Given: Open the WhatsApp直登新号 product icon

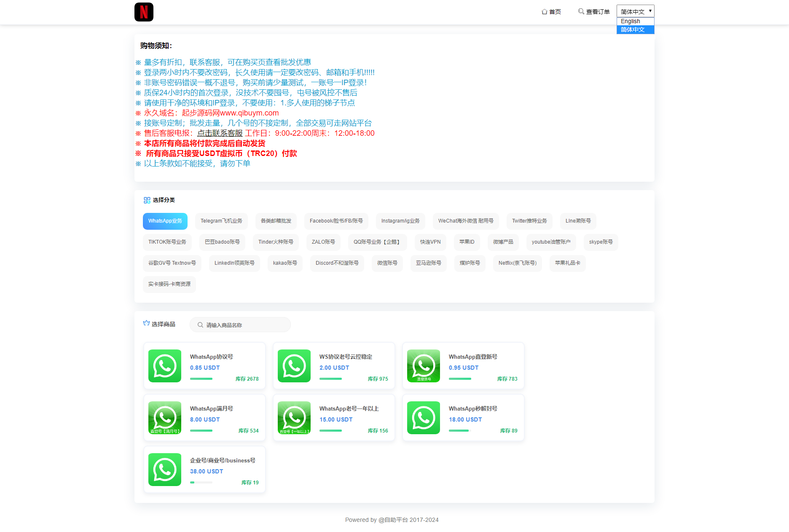Looking at the screenshot, I should point(424,366).
